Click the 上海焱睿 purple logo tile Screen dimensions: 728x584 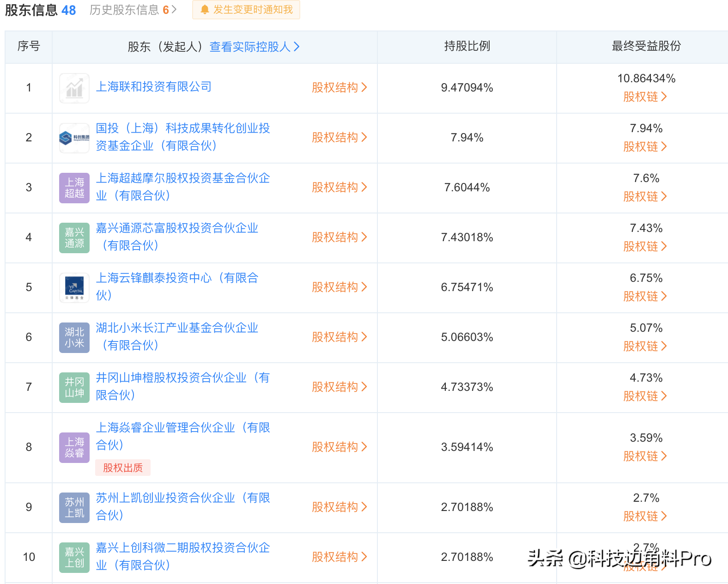pos(74,447)
